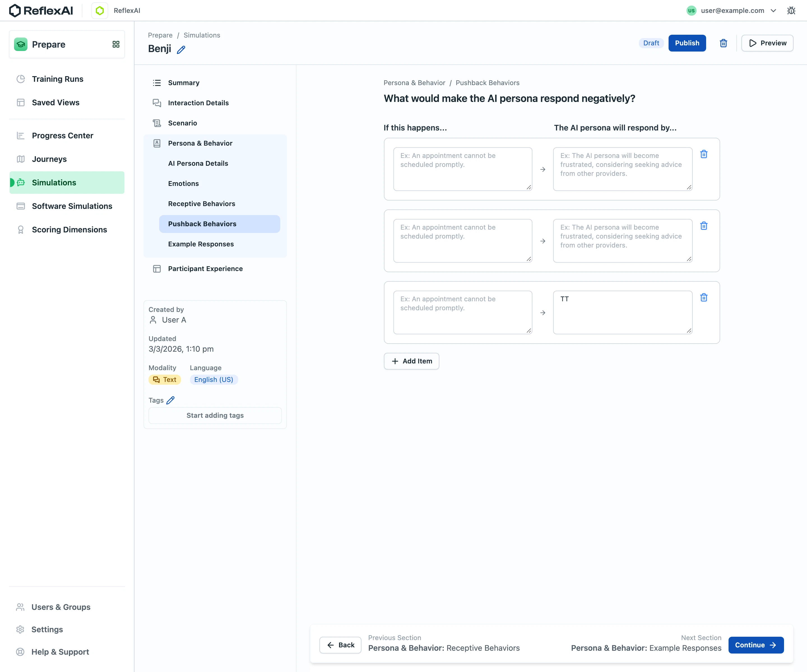Focus the response field containing TT
Screen dimensions: 807x672
(x=623, y=312)
